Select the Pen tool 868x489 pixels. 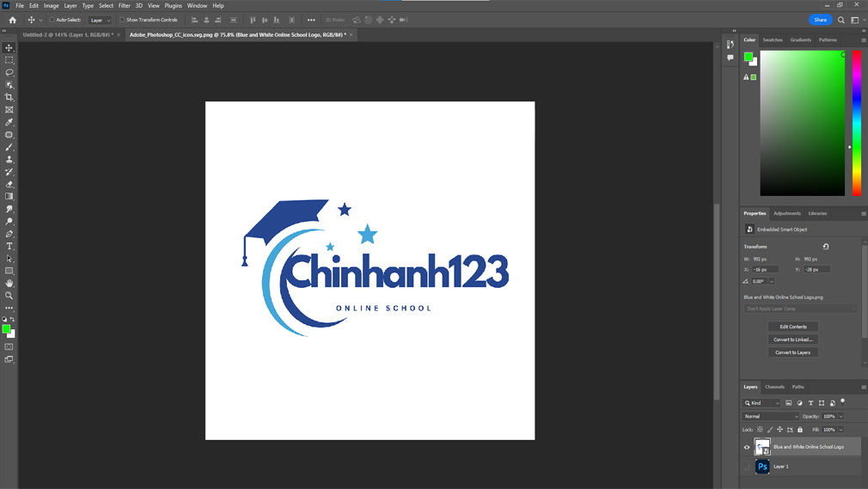pyautogui.click(x=9, y=235)
